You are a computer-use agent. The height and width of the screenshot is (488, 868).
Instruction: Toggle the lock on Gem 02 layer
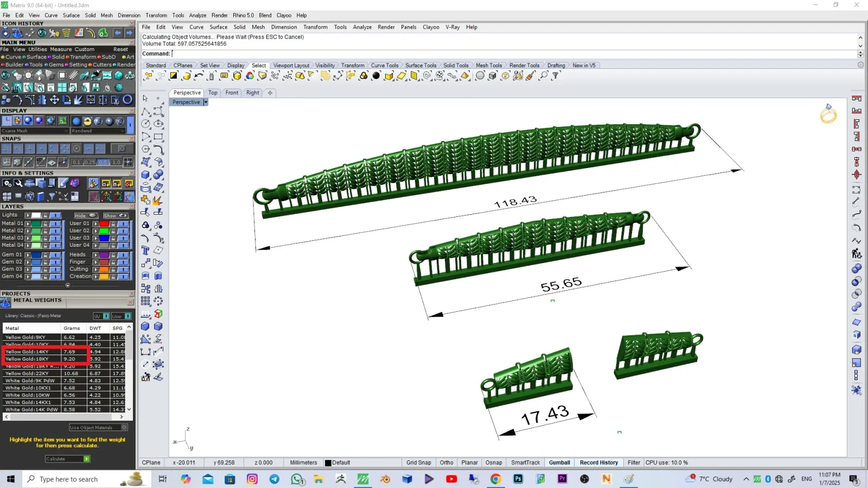coord(46,262)
